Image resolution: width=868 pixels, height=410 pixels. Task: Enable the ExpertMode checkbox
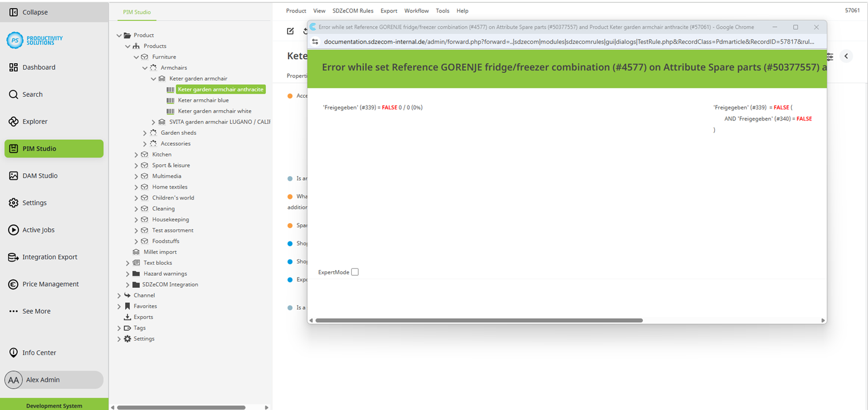tap(355, 272)
